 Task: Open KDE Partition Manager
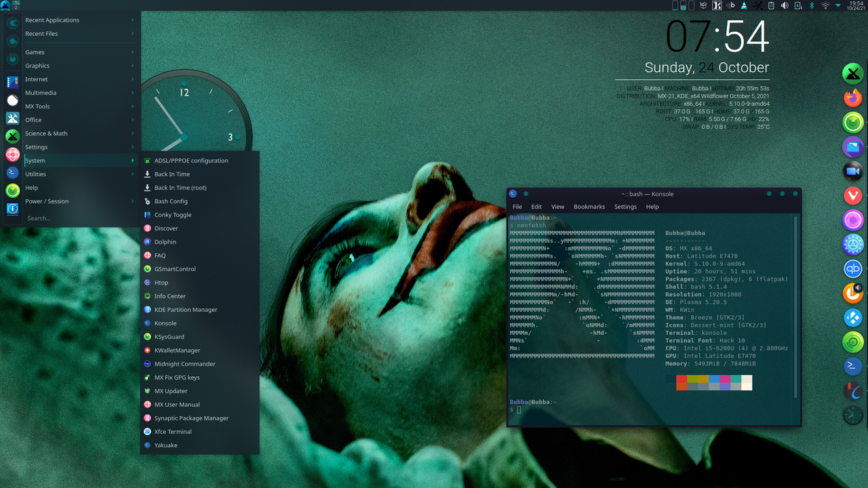click(199, 310)
